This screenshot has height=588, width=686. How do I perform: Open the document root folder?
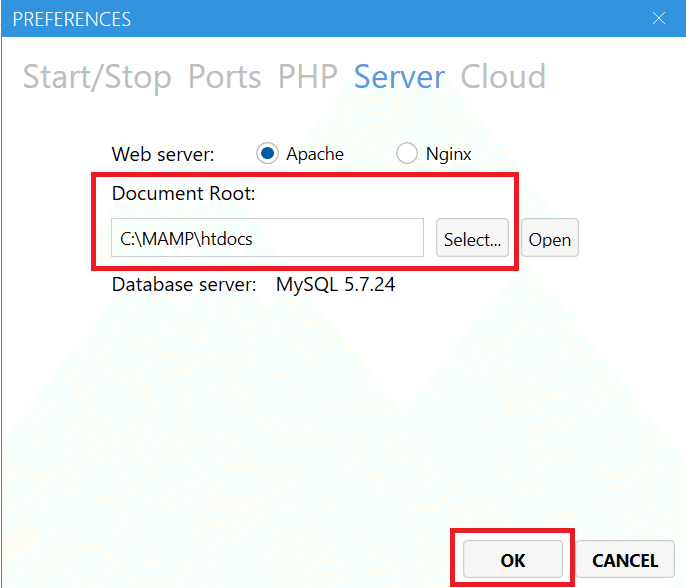click(549, 239)
